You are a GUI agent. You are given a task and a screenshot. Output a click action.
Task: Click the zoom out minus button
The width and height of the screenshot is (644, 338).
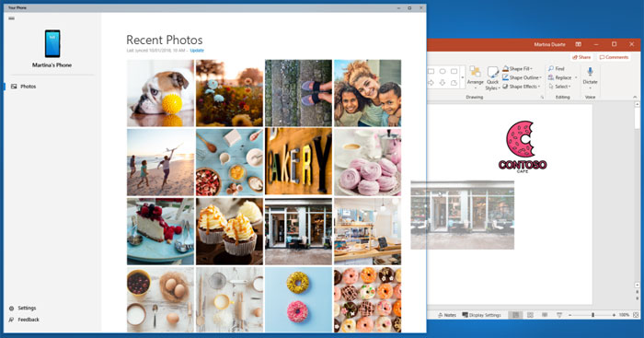point(570,315)
